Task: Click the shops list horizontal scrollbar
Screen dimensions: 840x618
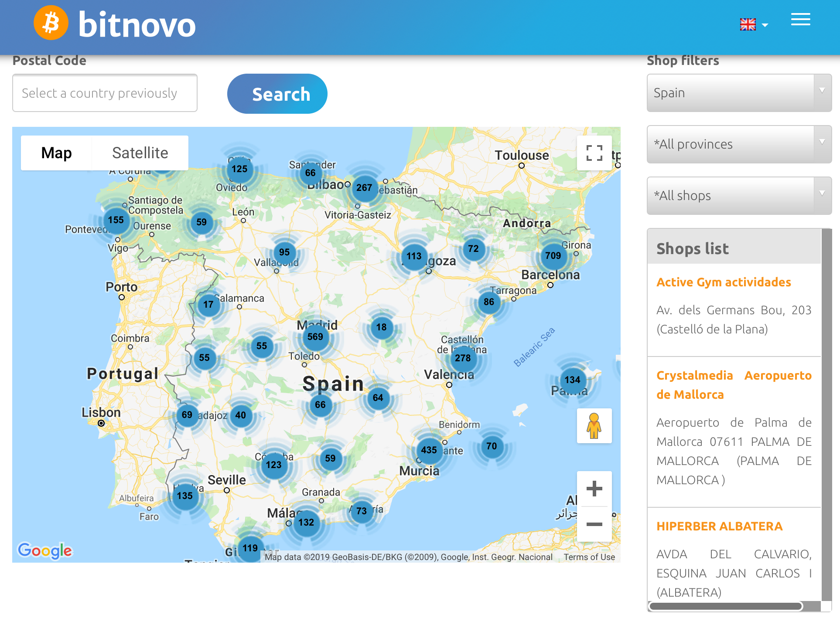Action: [x=726, y=606]
